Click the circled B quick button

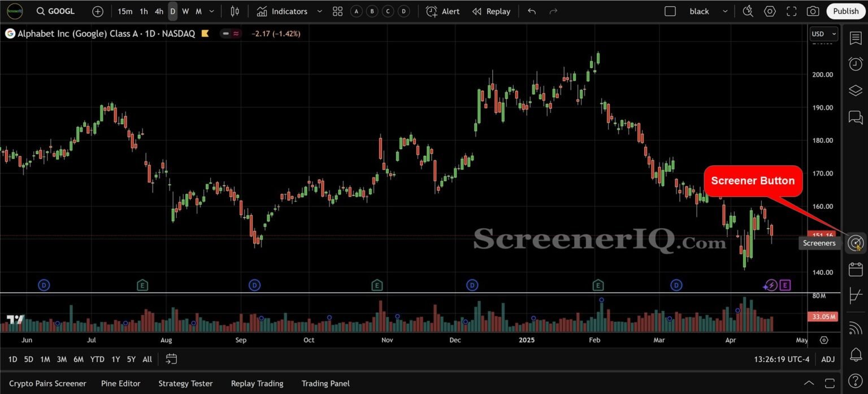tap(372, 11)
